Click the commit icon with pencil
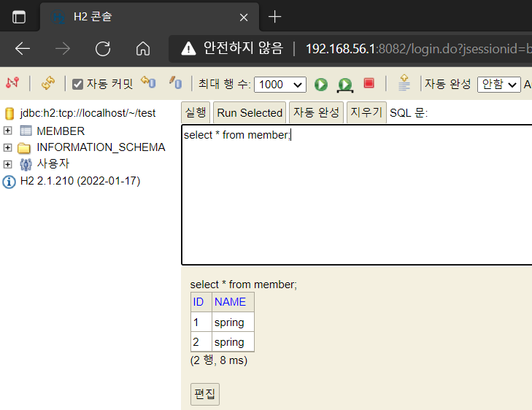This screenshot has height=410, width=532. [x=176, y=82]
